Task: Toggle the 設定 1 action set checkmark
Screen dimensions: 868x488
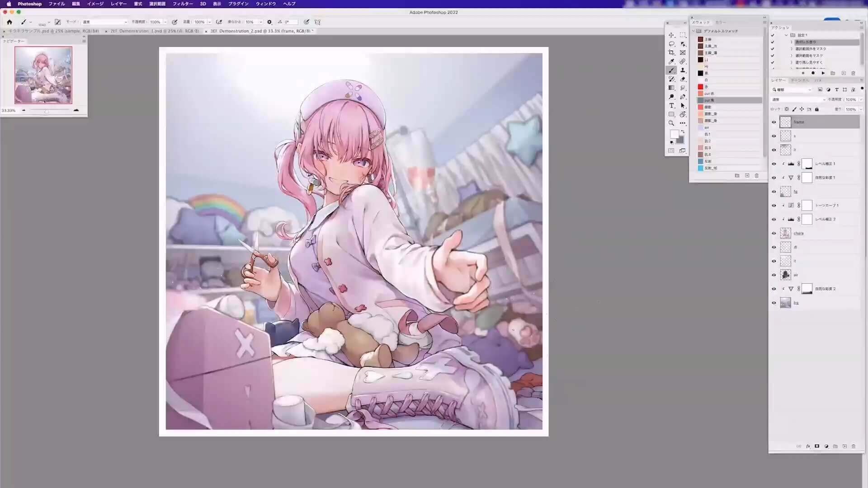Action: [773, 35]
